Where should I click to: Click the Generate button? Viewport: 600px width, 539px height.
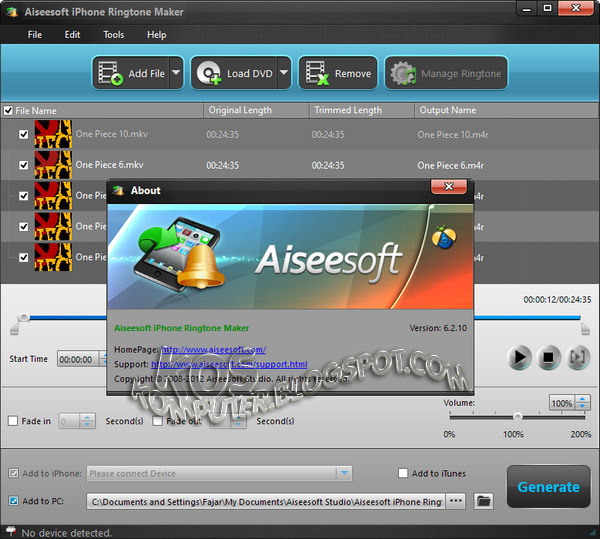548,487
